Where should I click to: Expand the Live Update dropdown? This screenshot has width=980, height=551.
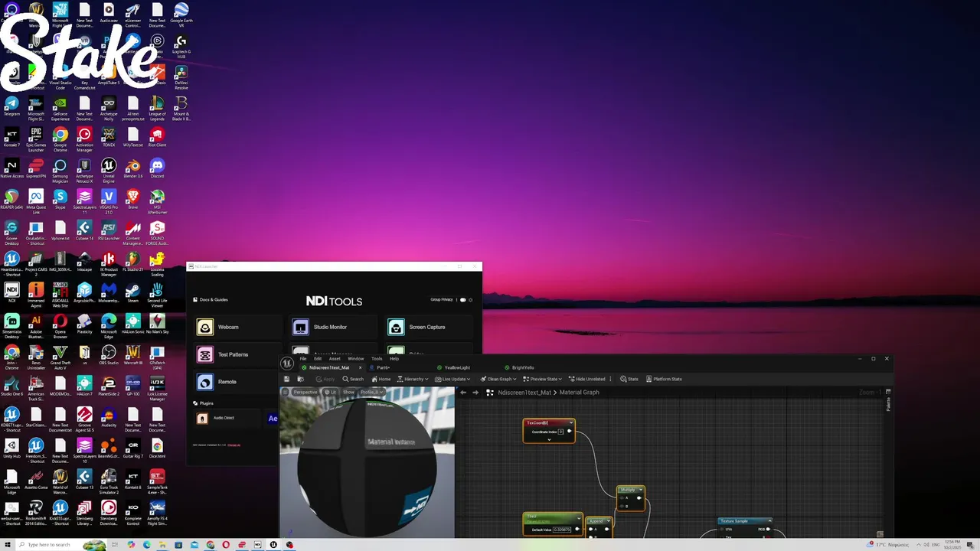pos(452,379)
